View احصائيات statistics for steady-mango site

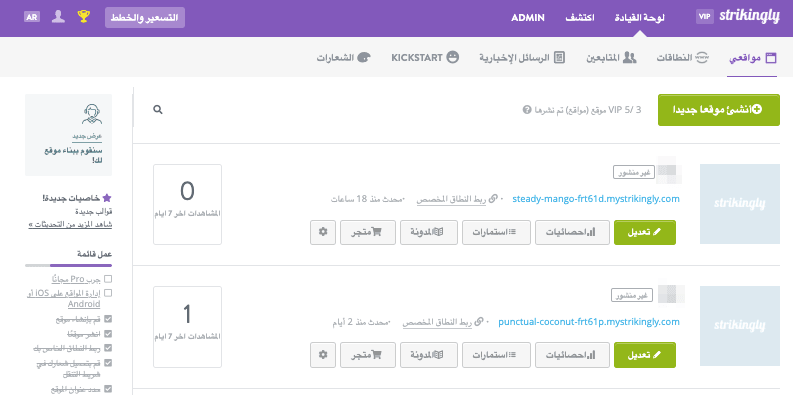click(572, 232)
